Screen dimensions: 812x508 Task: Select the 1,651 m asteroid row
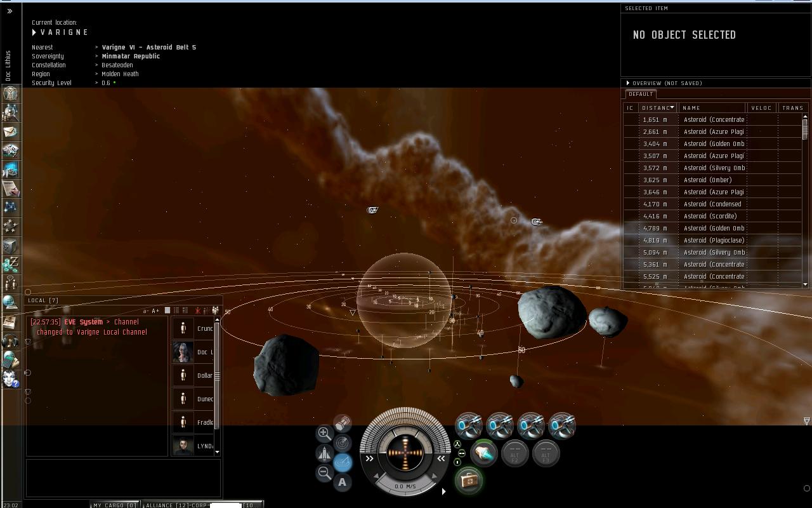click(x=713, y=119)
